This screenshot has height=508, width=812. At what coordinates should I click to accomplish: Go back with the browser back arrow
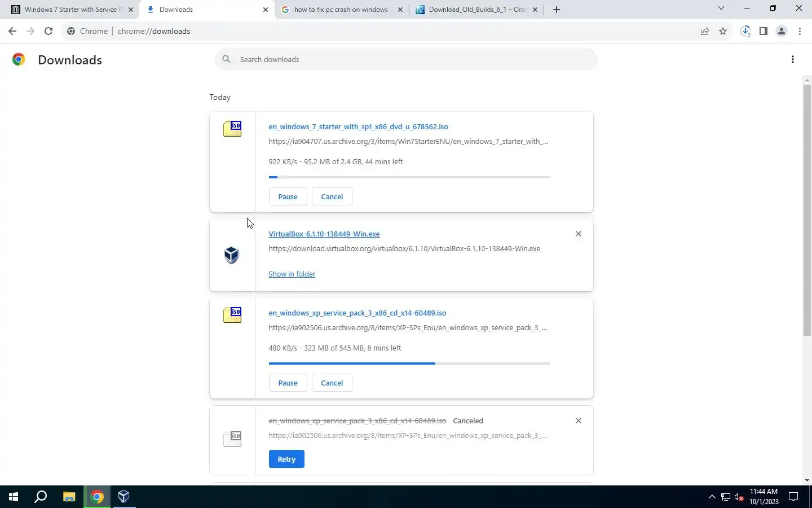(x=12, y=31)
